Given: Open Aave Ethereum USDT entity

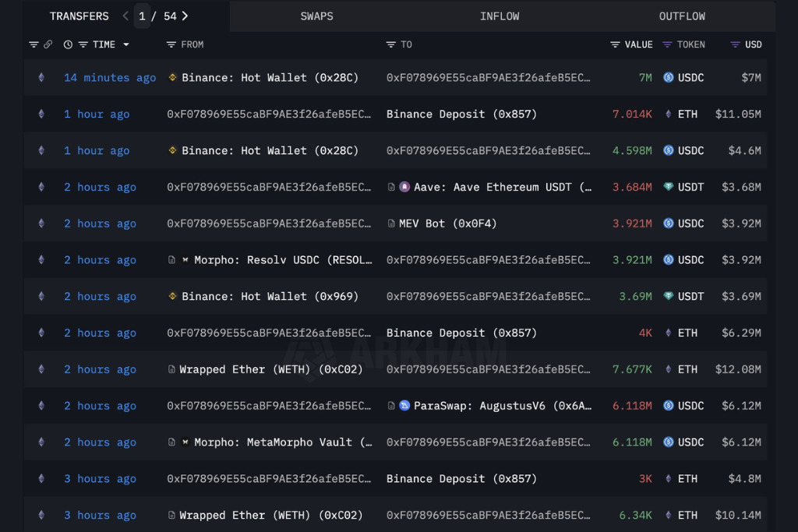Looking at the screenshot, I should click(503, 187).
